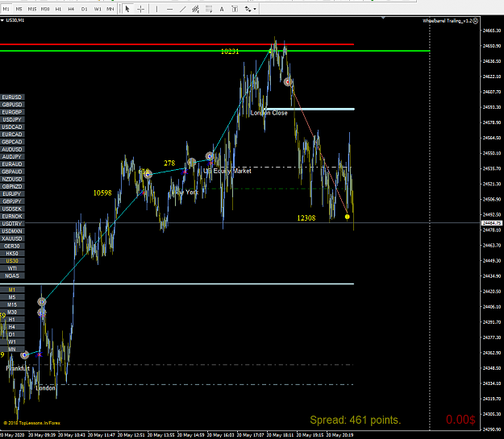This screenshot has width=504, height=439.
Task: Click the on-chart M30 panel button
Action: 12,313
